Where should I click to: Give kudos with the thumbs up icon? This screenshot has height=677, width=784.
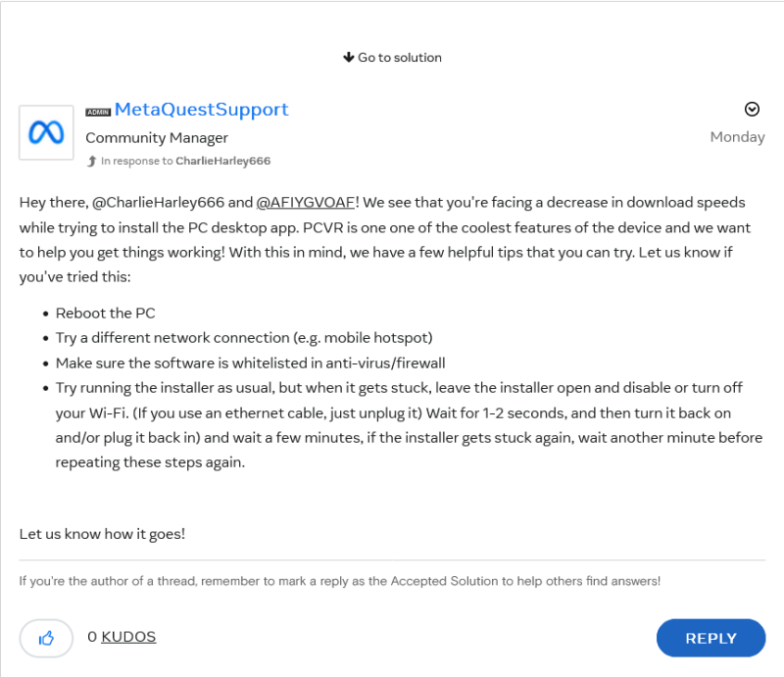click(x=46, y=638)
